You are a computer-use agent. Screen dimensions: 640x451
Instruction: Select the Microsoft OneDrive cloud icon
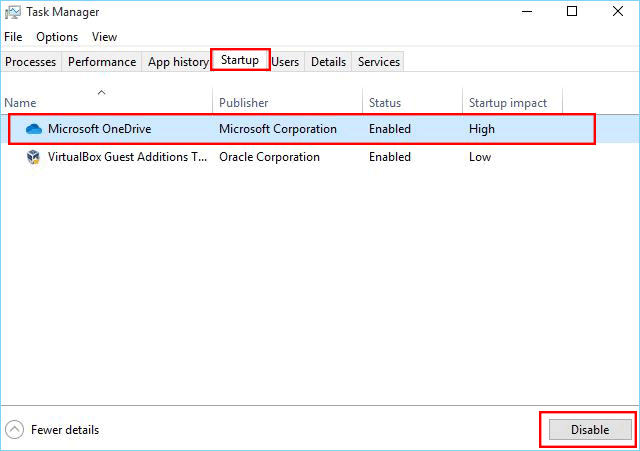point(33,129)
